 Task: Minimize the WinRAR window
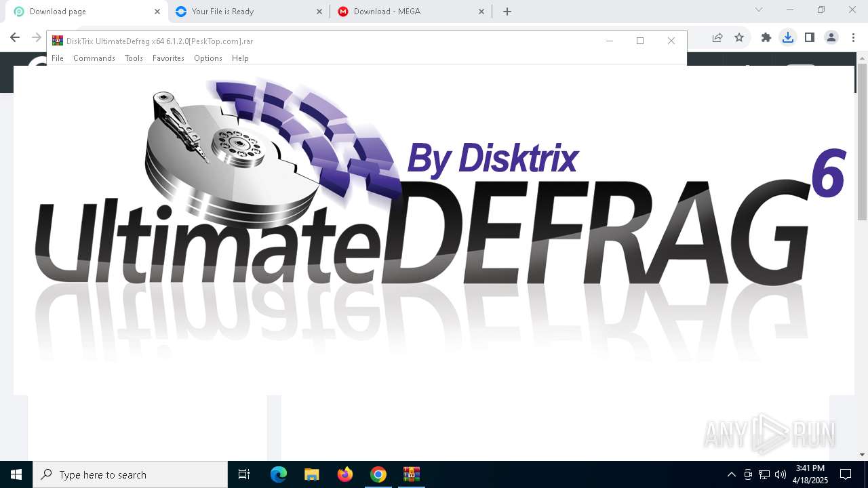(x=609, y=41)
